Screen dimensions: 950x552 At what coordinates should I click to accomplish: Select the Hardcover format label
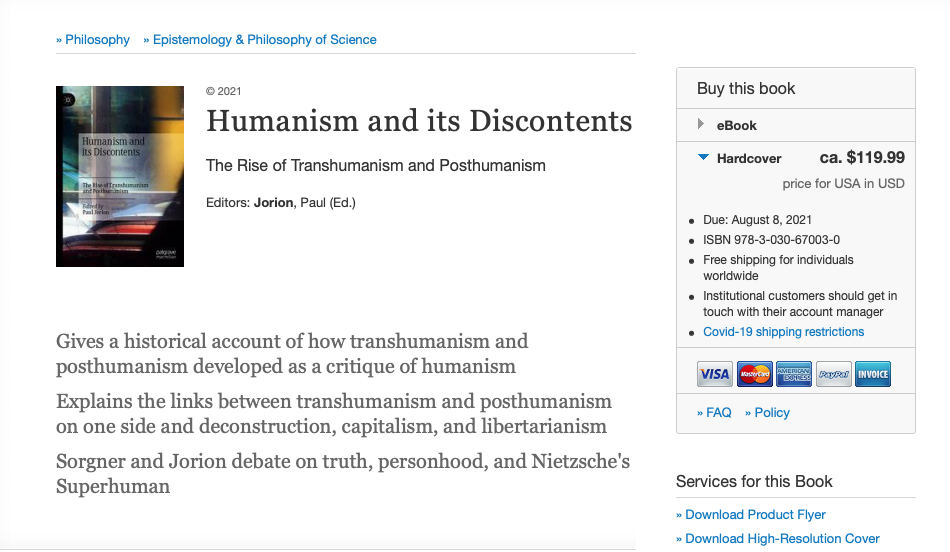coord(749,159)
